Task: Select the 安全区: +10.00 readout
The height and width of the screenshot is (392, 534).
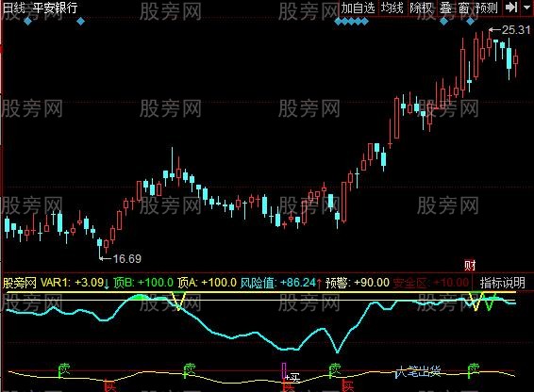Action: click(431, 283)
